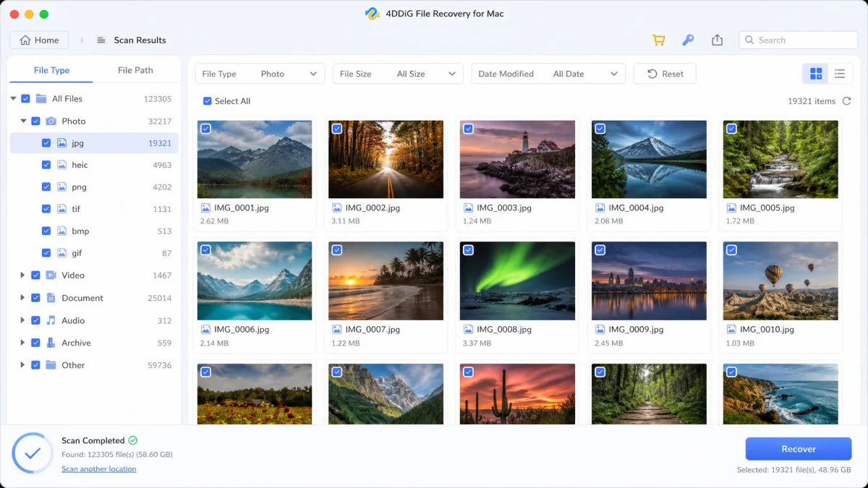Click the Other folder icon

(51, 365)
